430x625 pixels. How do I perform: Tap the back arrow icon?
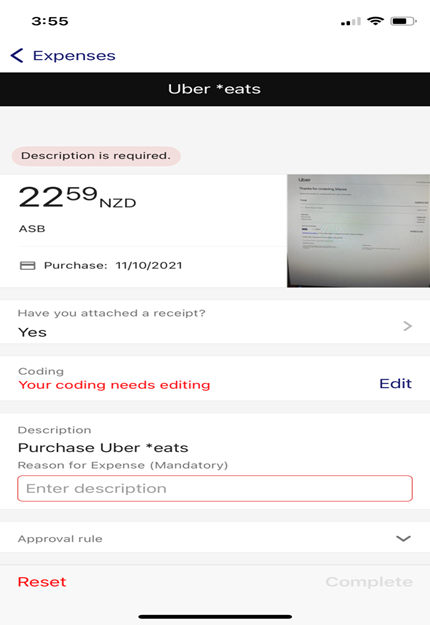[x=17, y=55]
